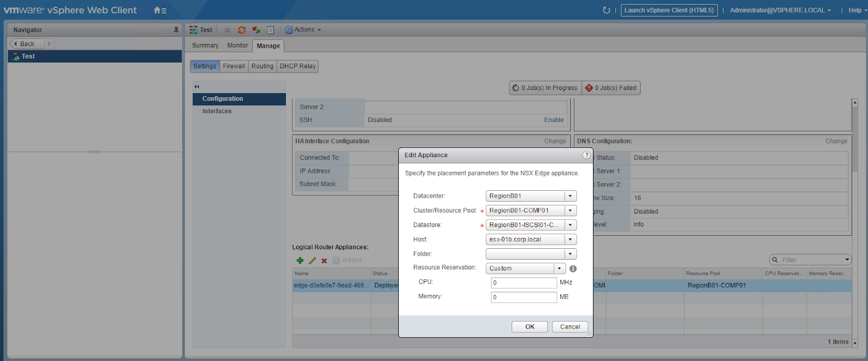This screenshot has width=868, height=361.
Task: Open the Edit Appliance help icon
Action: [586, 155]
